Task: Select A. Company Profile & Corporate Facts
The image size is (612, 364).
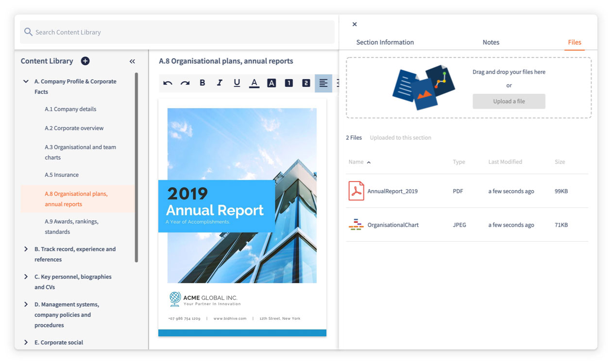Action: coord(75,86)
